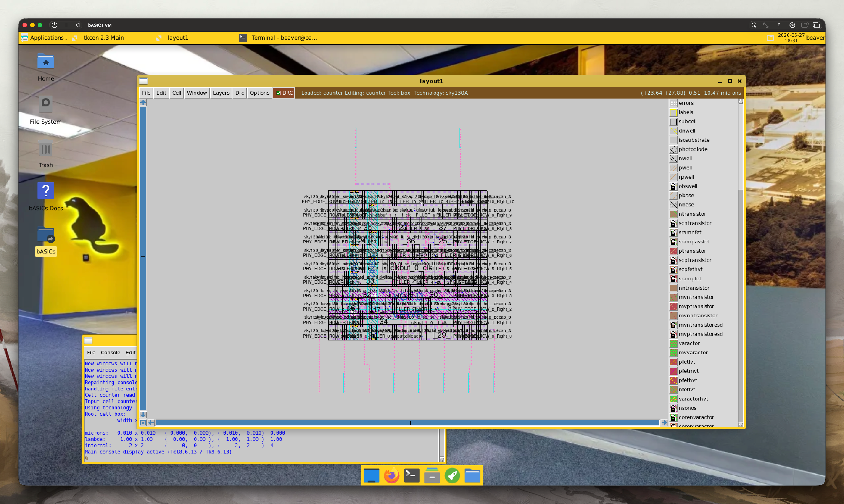
Task: Select the dnwell layer icon
Action: (x=673, y=131)
